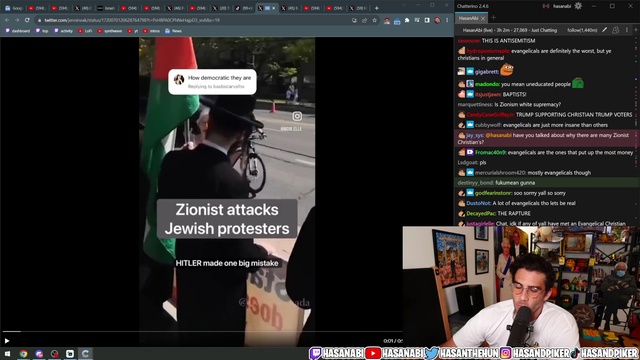Open the intros bookmark
The width and height of the screenshot is (640, 360).
151,31
